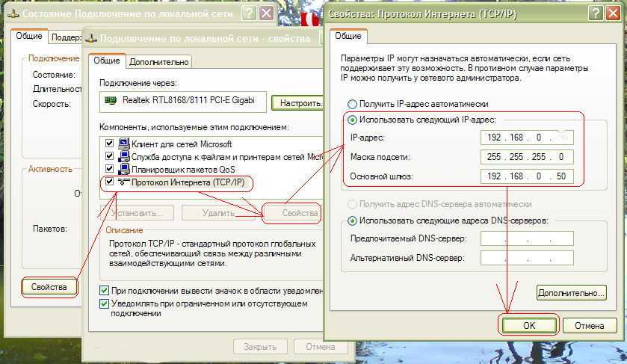
Task: Select Получить IP-адрес автоматически radio button
Action: (352, 104)
